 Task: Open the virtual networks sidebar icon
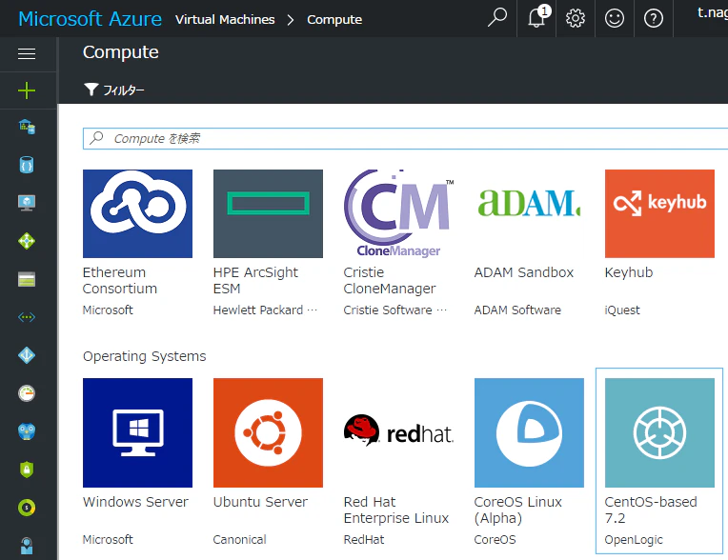27,317
